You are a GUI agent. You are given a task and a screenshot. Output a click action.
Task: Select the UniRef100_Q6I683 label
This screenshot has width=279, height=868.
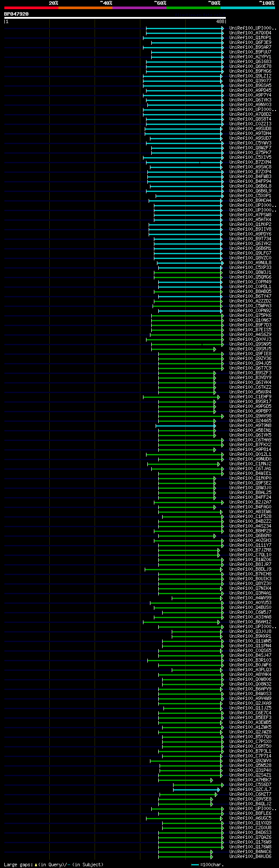click(250, 61)
